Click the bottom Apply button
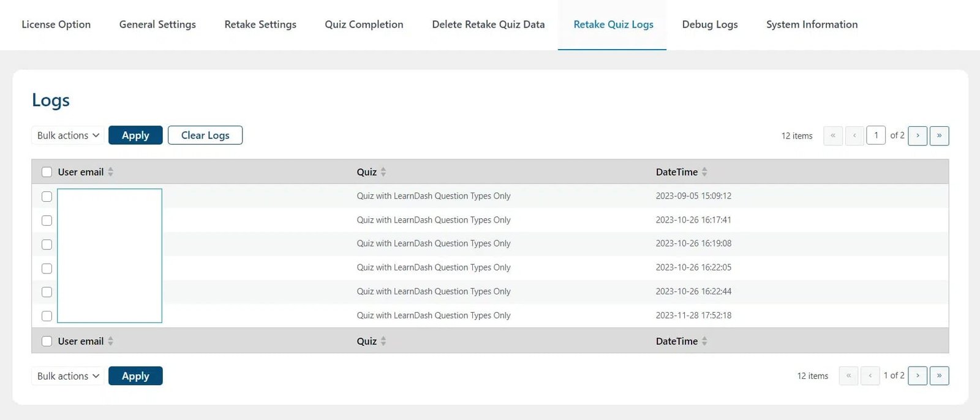Viewport: 980px width, 420px height. (x=135, y=376)
